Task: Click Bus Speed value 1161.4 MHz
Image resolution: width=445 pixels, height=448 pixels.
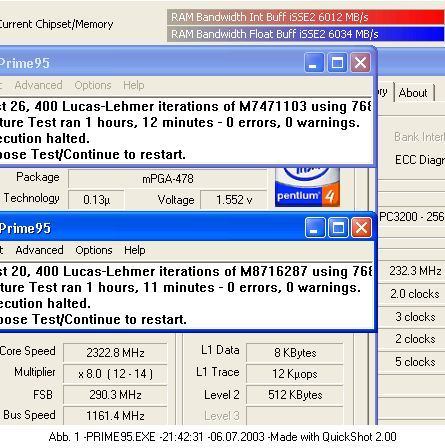Action: click(115, 416)
